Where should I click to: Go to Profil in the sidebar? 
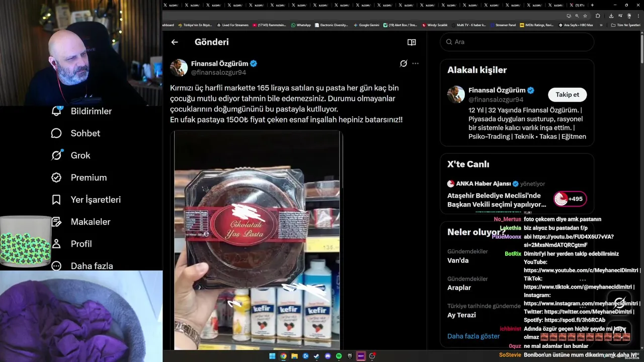tap(71, 244)
